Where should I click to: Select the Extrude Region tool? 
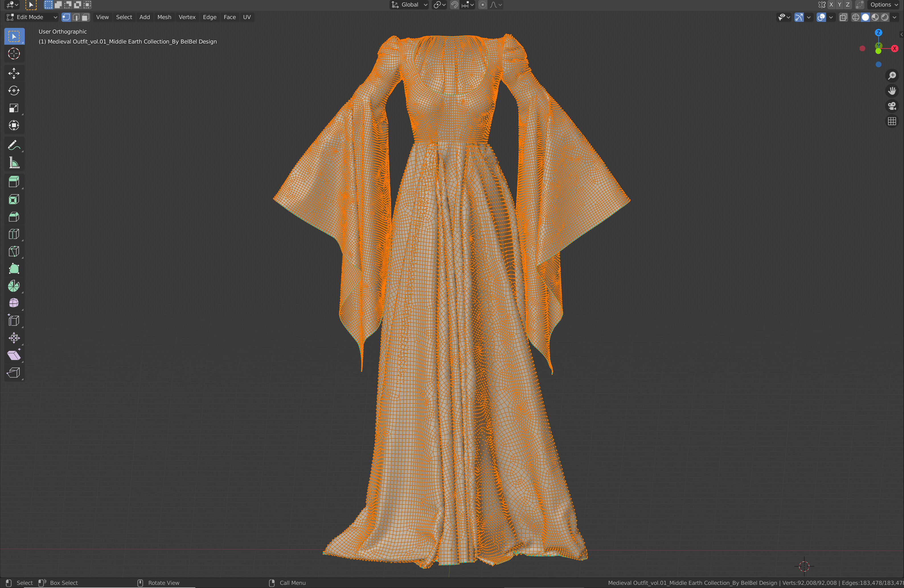coord(14,182)
